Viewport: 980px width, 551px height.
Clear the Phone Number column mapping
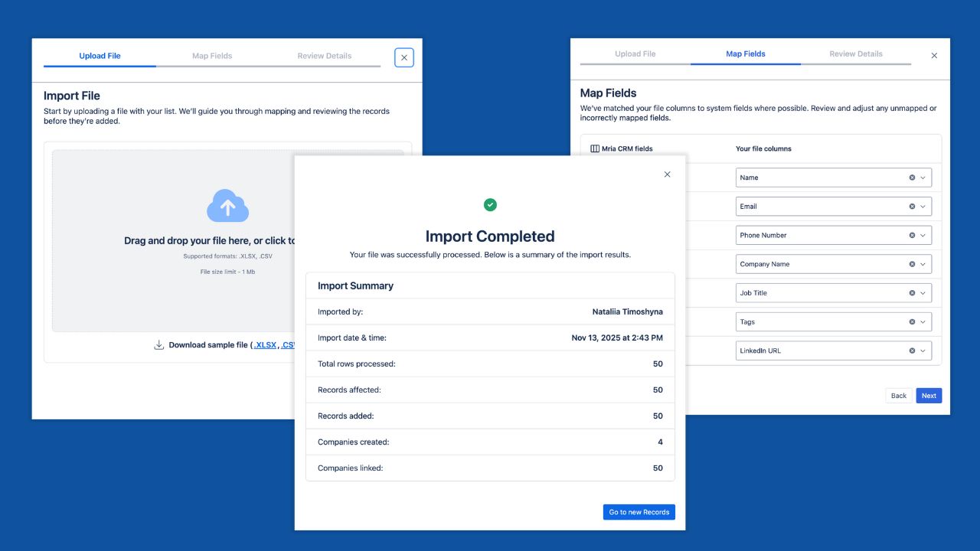pyautogui.click(x=912, y=236)
